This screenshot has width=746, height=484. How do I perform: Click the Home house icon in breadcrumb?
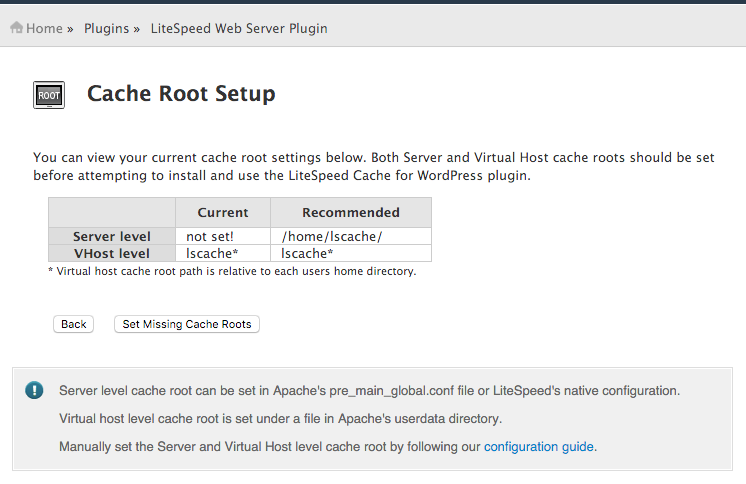pos(17,28)
